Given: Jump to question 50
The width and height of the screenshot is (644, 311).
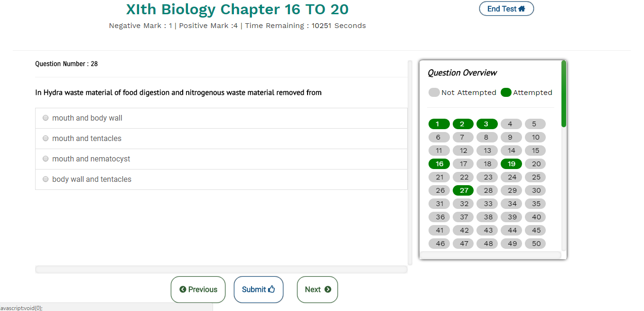Looking at the screenshot, I should tap(535, 244).
